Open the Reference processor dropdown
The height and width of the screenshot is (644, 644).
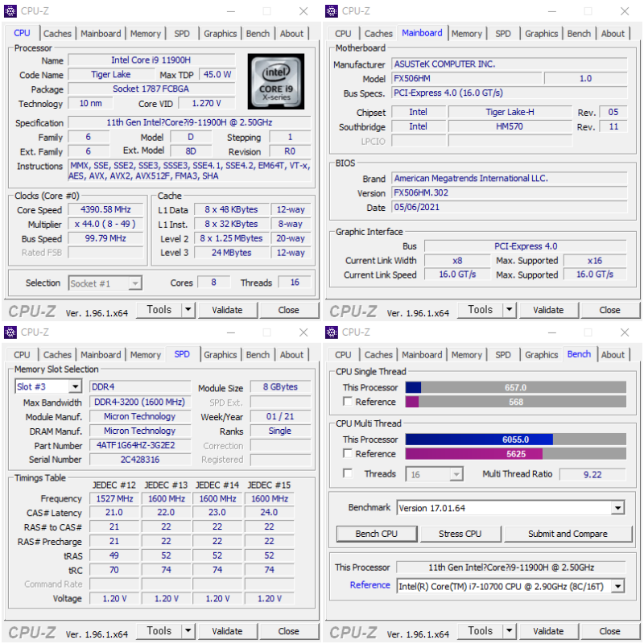tap(617, 586)
